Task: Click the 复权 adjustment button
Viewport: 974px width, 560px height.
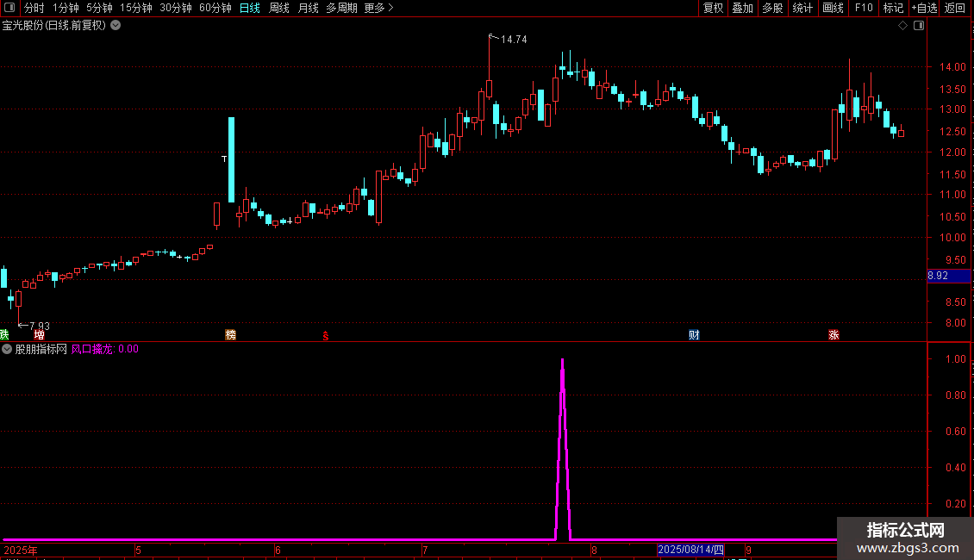Action: (713, 8)
